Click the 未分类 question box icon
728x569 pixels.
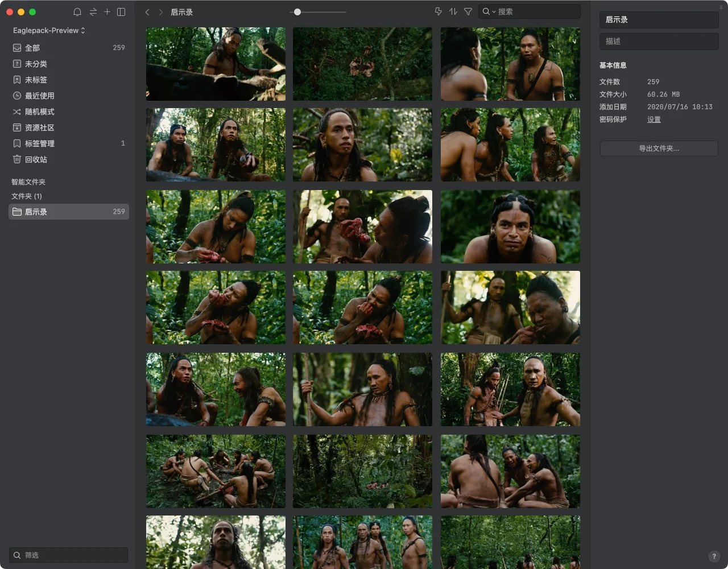tap(17, 64)
